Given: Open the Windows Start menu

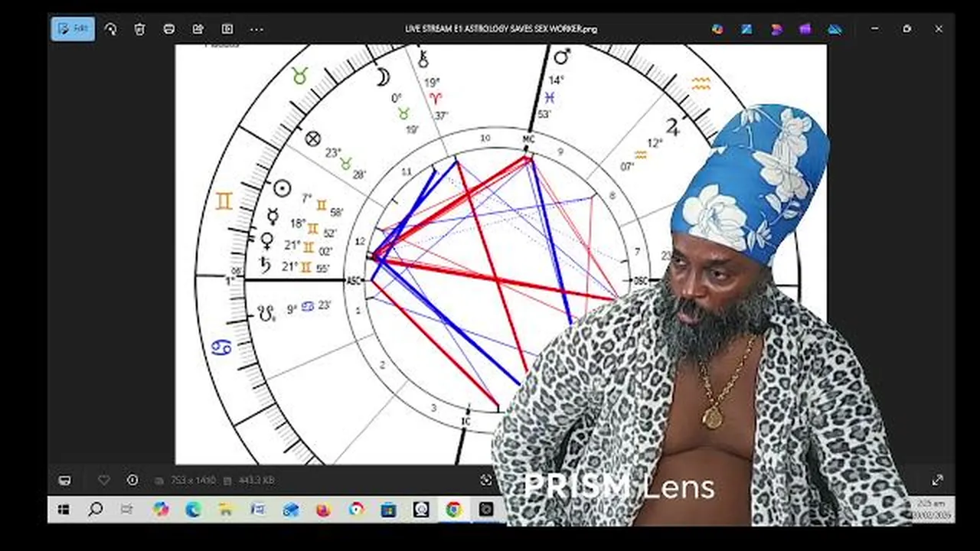Looking at the screenshot, I should pyautogui.click(x=64, y=510).
